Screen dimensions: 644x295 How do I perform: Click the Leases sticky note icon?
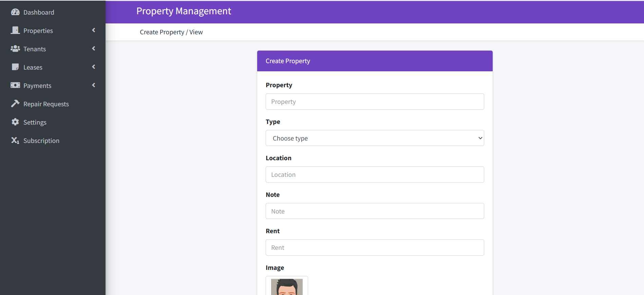(15, 67)
